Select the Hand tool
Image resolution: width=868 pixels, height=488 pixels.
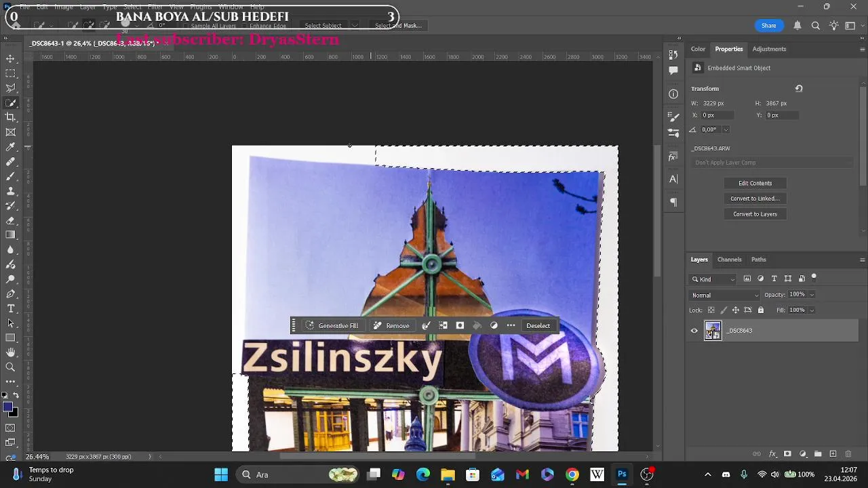pos(10,352)
